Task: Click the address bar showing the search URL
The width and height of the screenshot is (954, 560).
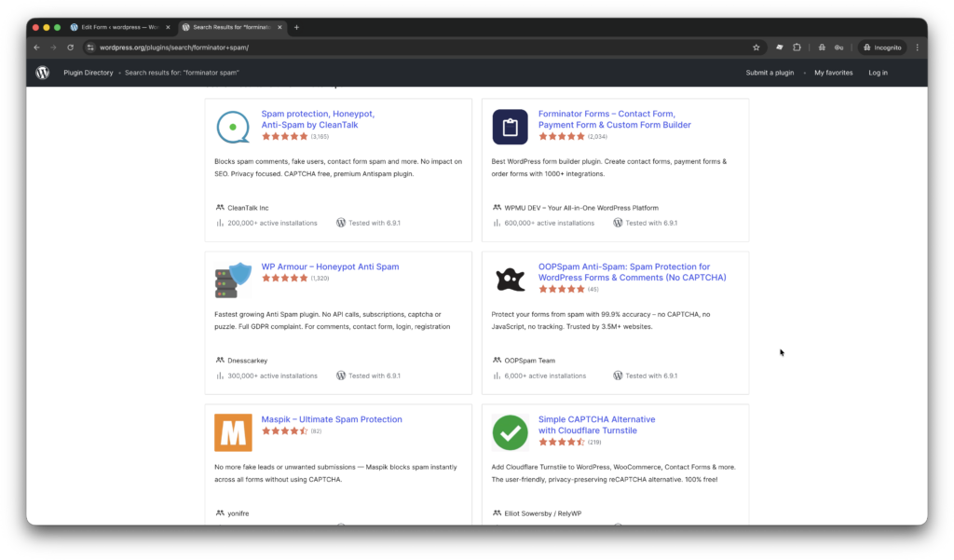Action: [x=186, y=47]
